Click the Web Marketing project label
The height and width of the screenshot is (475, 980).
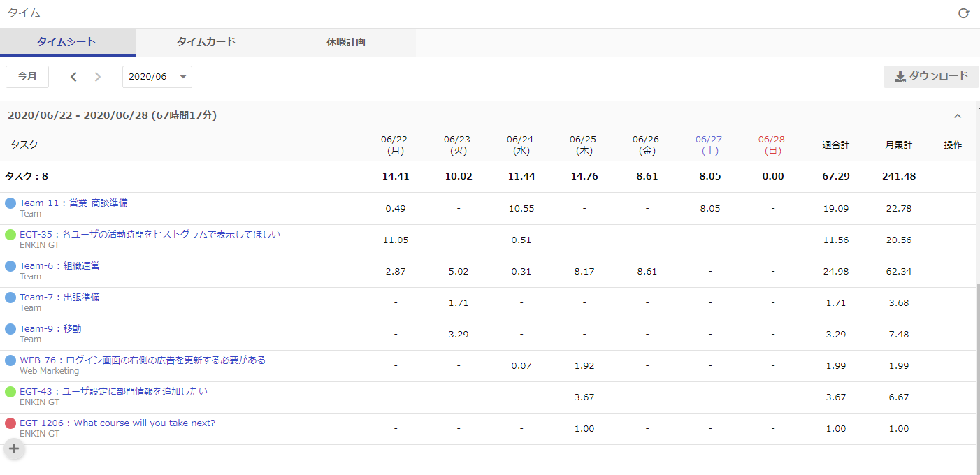(49, 371)
